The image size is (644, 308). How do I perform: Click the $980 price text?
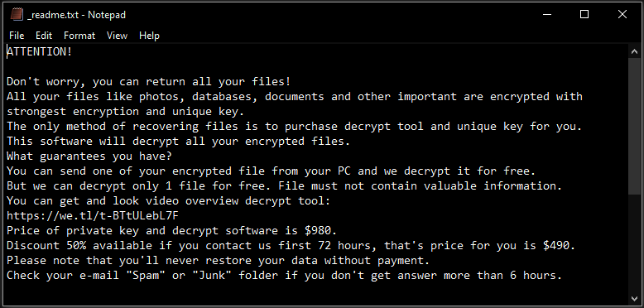(x=321, y=230)
